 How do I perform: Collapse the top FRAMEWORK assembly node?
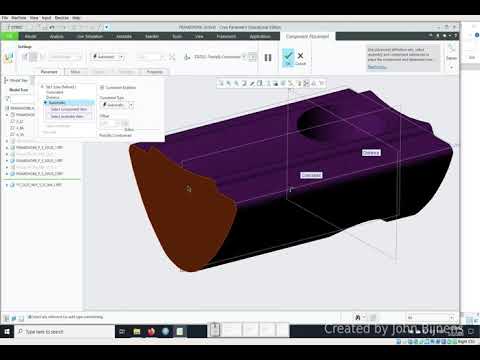click(x=7, y=115)
